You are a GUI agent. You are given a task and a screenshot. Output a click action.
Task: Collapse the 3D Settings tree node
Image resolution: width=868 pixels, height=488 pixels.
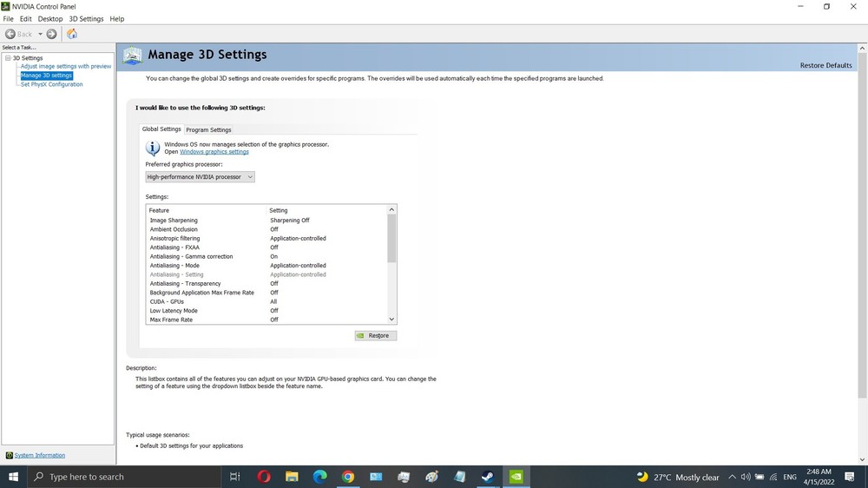[x=8, y=57]
